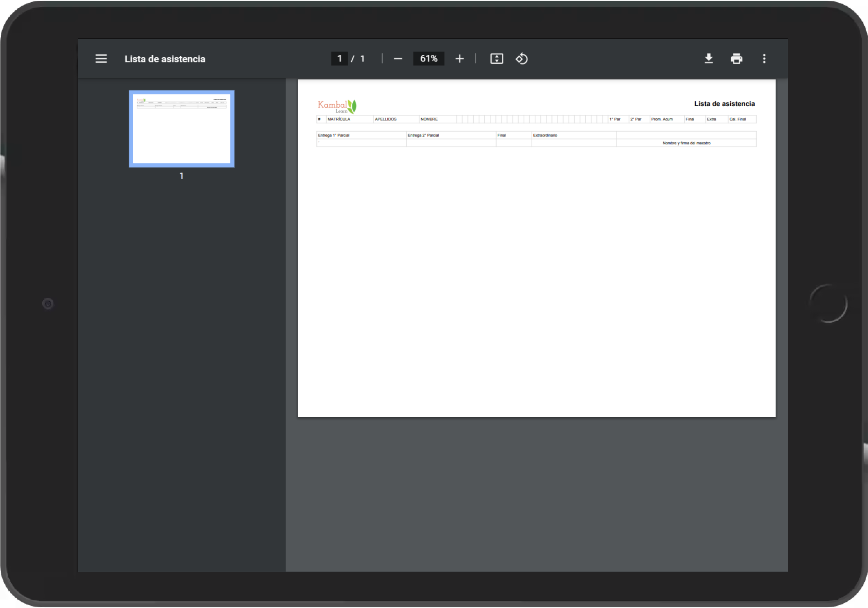Click the fit to page icon

[x=496, y=59]
